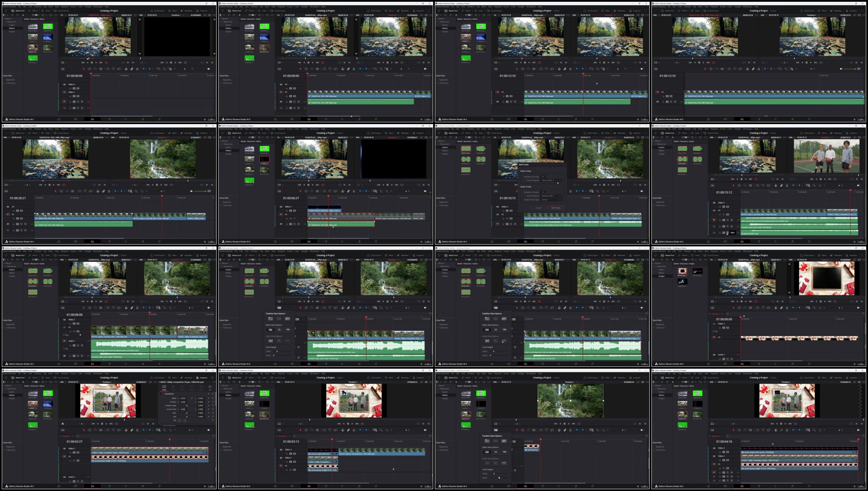Open the Video tab in the Inspector
Image resolution: width=868 pixels, height=491 pixels.
point(164,387)
